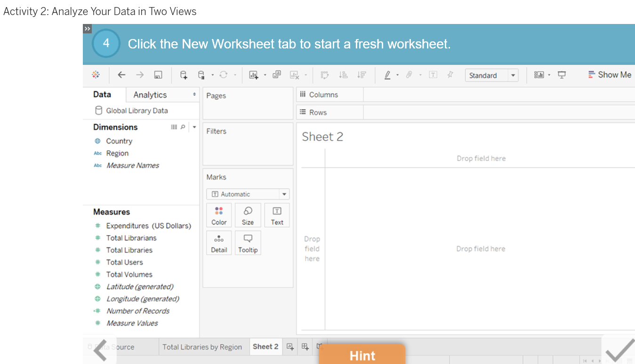Toggle the fix axes pin icon
Viewport: 635px width, 364px height.
450,74
